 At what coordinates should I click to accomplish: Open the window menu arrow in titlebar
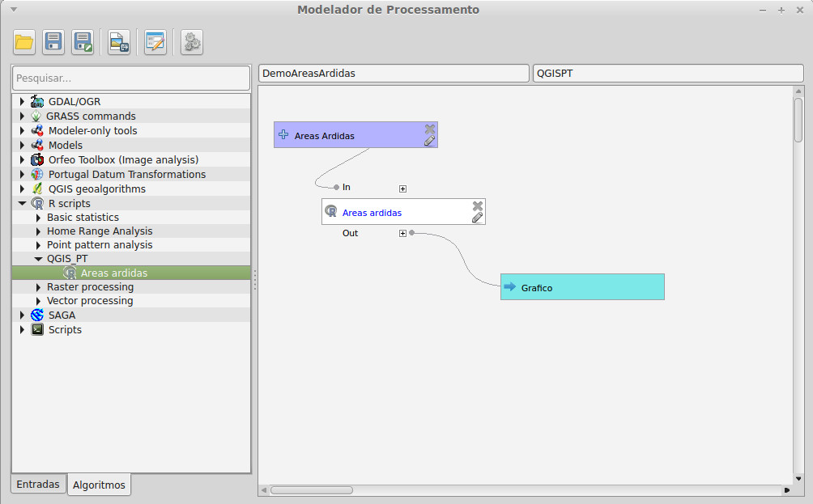[14, 10]
